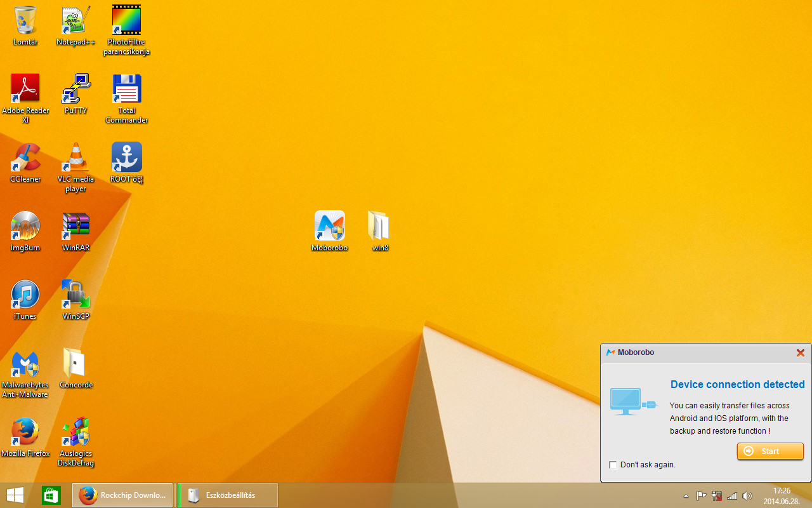812x508 pixels.
Task: Select the iTunes desktop icon
Action: coord(25,295)
